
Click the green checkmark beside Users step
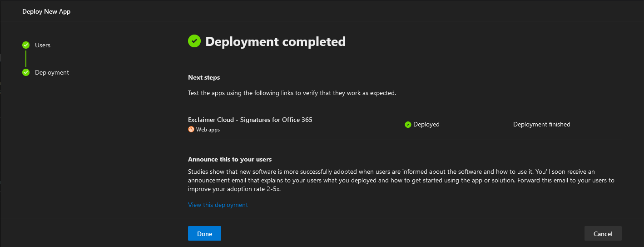(x=26, y=45)
